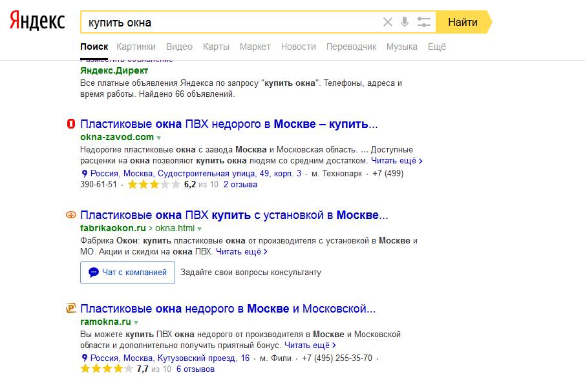Click the Яндекс logo
Screen dimensions: 585x392
37,21
